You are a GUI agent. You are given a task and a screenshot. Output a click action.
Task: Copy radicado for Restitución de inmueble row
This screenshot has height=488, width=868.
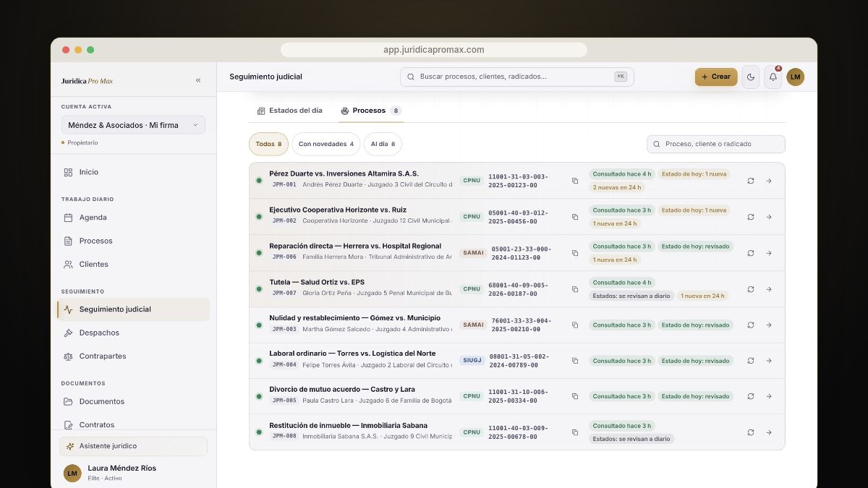575,432
